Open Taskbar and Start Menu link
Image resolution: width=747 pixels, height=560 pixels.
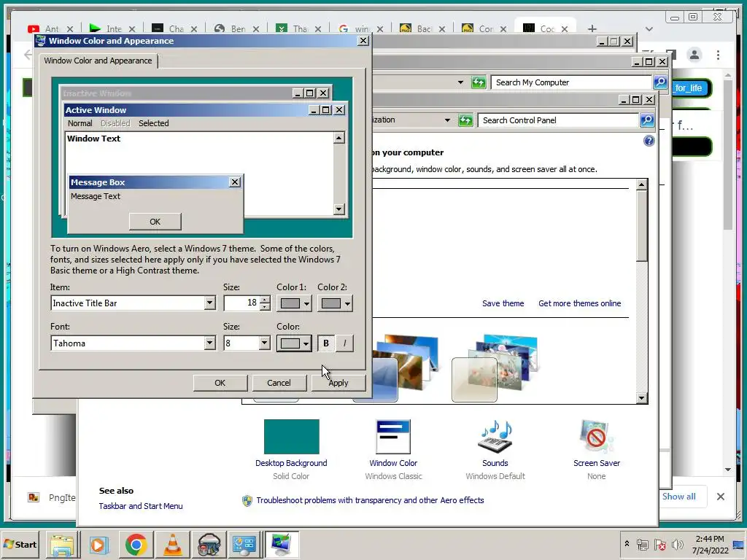click(x=141, y=506)
